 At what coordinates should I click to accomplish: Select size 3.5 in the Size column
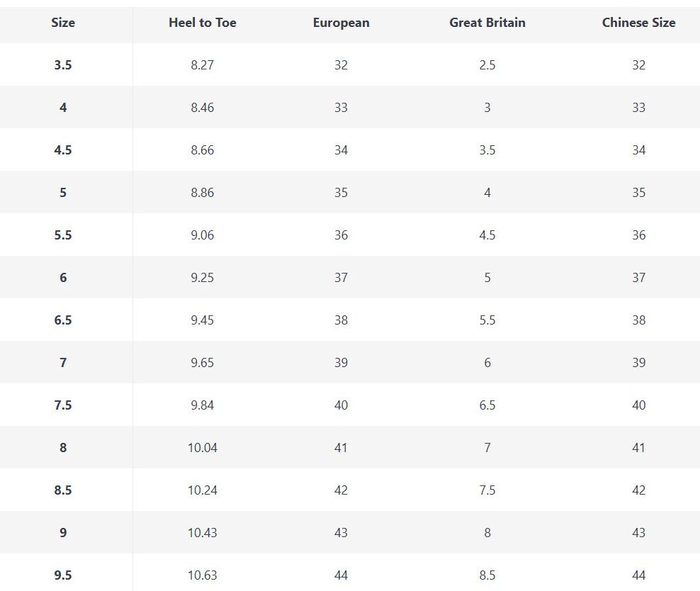tap(63, 65)
